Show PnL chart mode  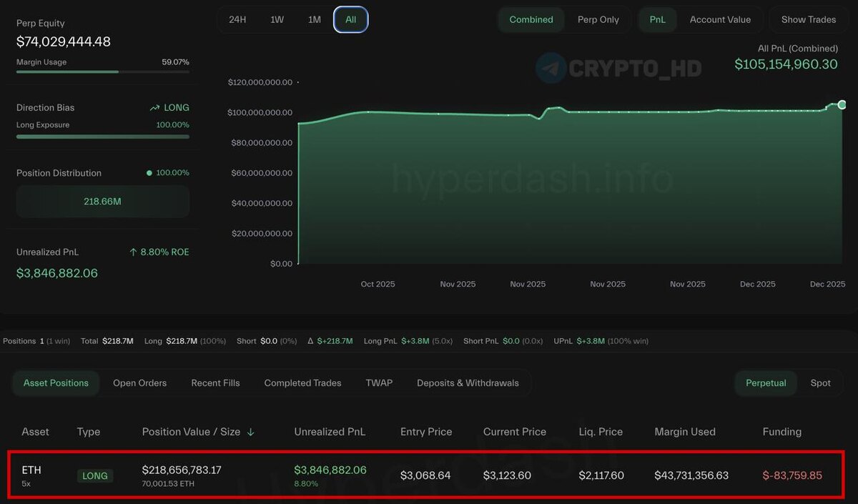[658, 20]
